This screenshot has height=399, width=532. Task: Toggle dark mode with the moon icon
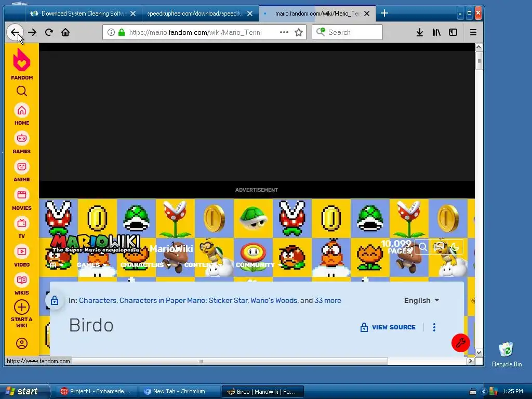[455, 247]
